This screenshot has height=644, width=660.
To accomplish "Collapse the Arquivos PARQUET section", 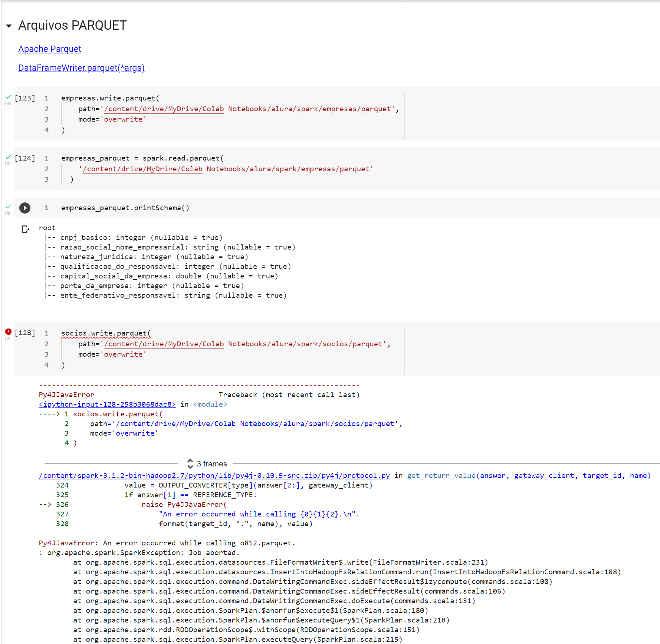I will tap(9, 26).
